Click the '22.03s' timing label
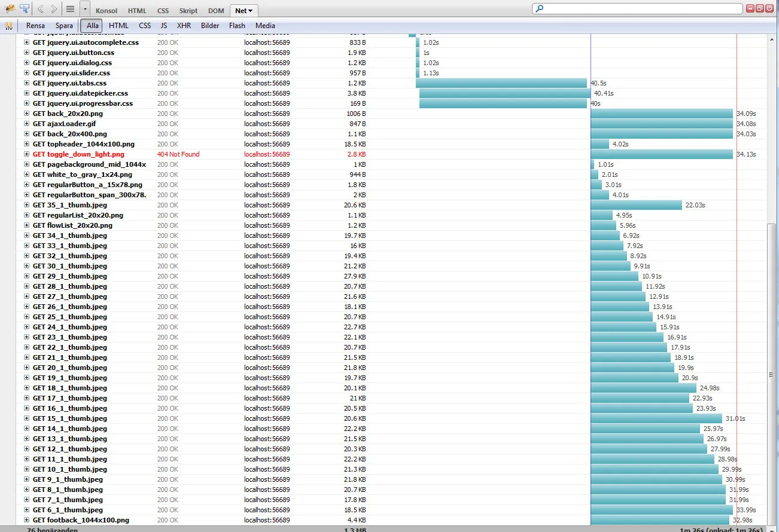 695,205
